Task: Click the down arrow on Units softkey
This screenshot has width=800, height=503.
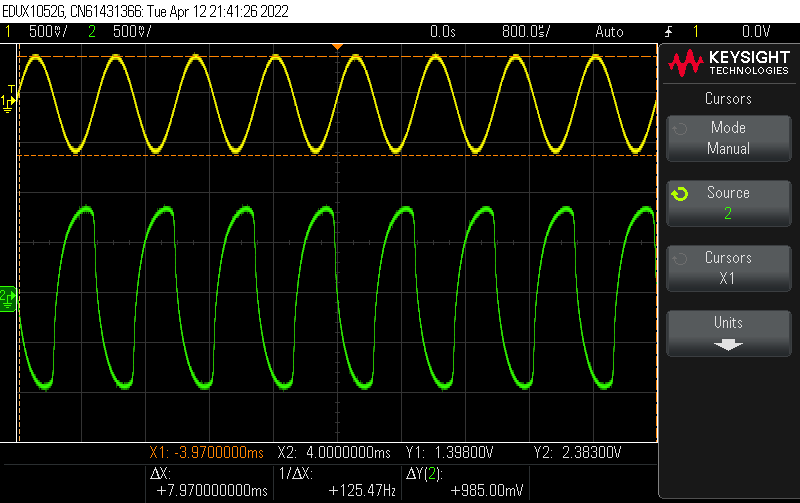Action: coord(728,344)
